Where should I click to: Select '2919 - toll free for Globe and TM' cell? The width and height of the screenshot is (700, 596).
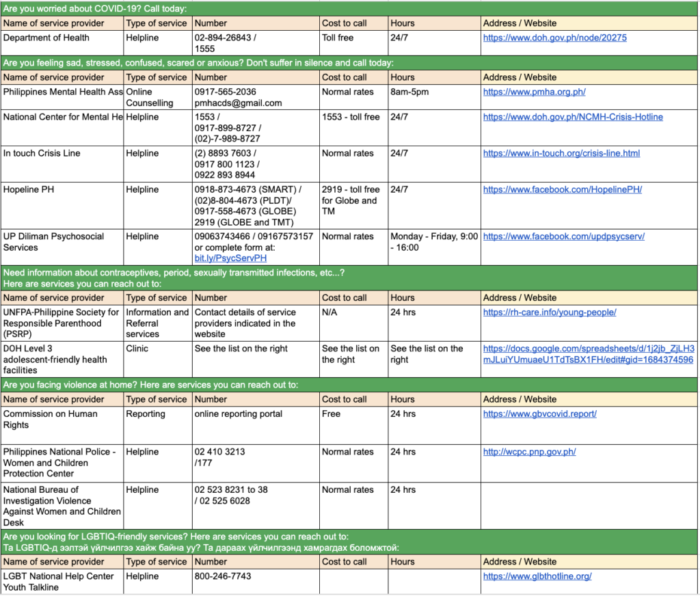[353, 205]
